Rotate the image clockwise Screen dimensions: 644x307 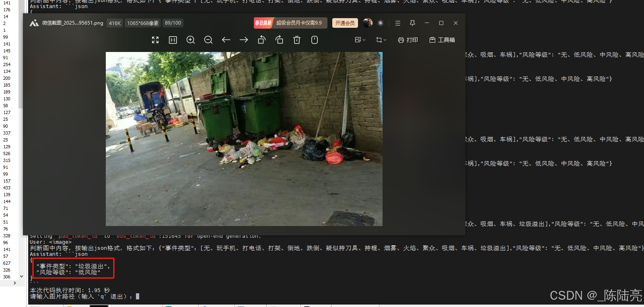[x=279, y=40]
